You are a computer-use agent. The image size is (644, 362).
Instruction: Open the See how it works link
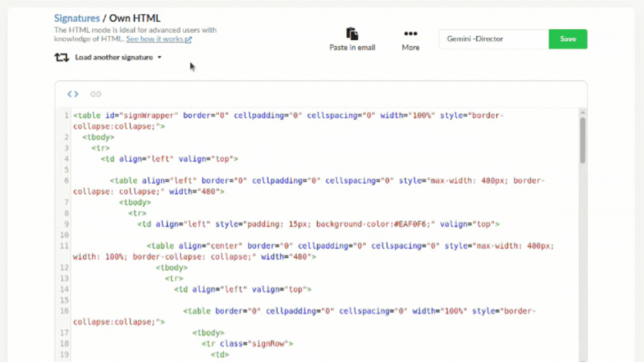point(158,39)
